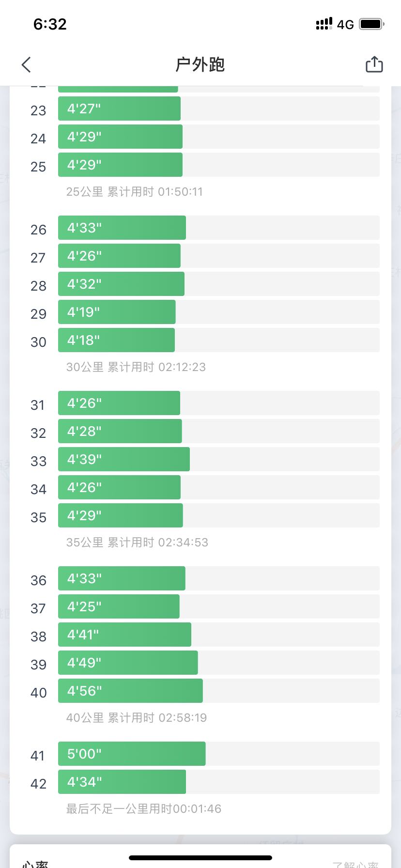Tap the back arrow icon

coord(27,64)
